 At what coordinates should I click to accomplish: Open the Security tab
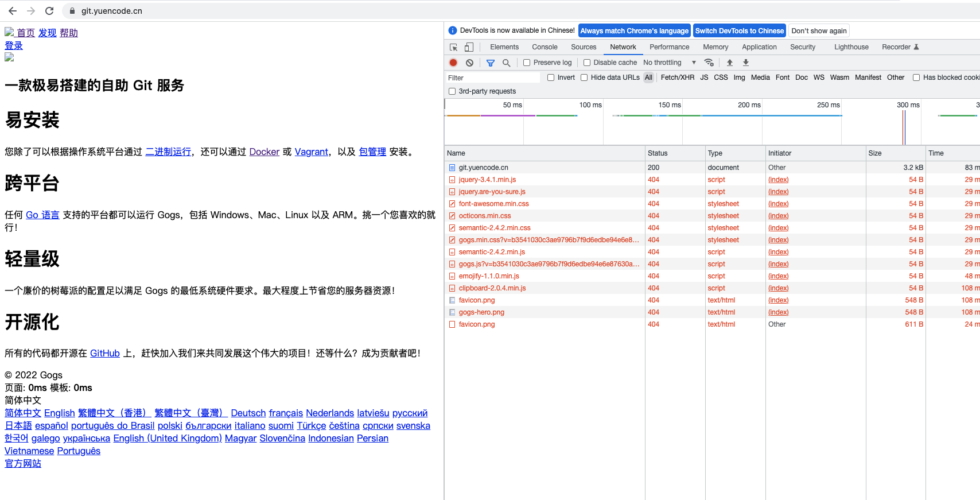(x=803, y=47)
